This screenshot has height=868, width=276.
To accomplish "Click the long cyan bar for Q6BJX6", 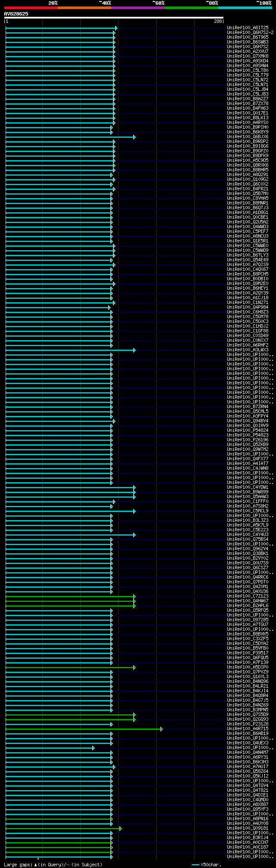I will coord(70,137).
